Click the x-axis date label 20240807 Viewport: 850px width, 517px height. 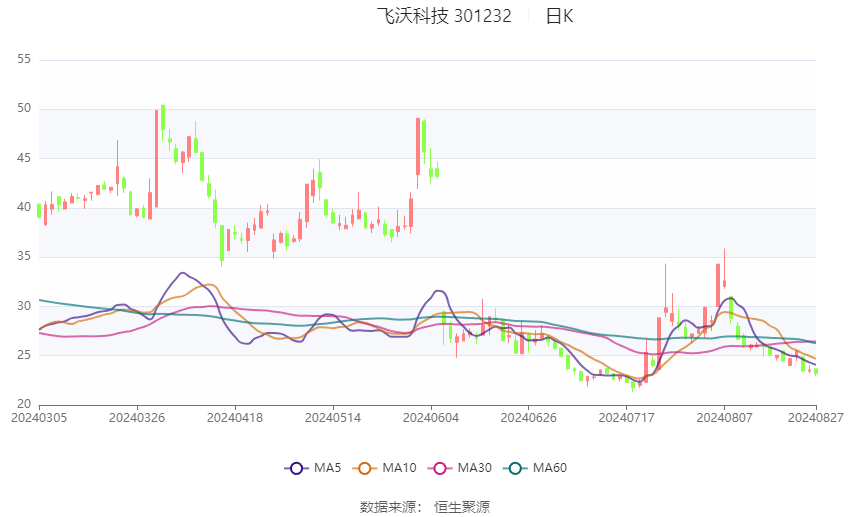tap(724, 418)
